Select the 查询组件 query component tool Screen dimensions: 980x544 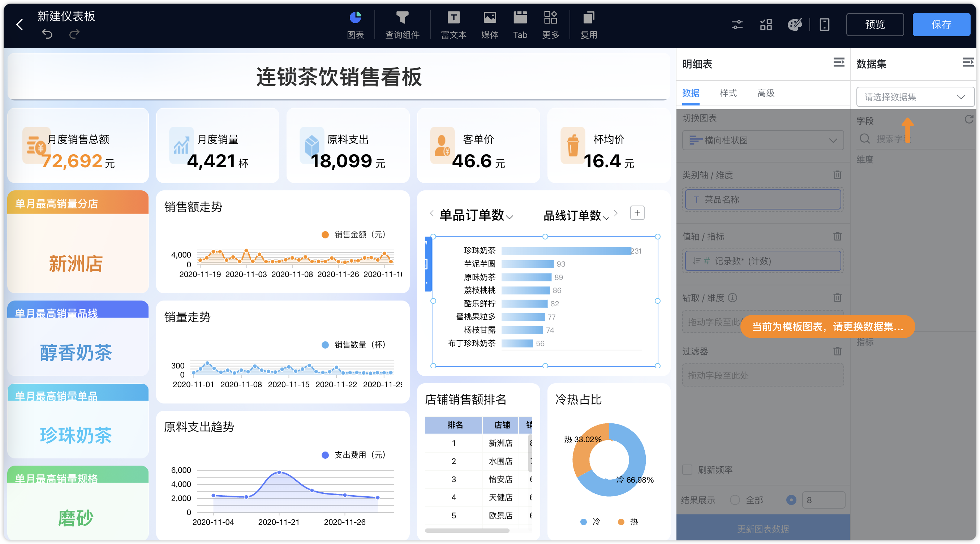pyautogui.click(x=403, y=24)
